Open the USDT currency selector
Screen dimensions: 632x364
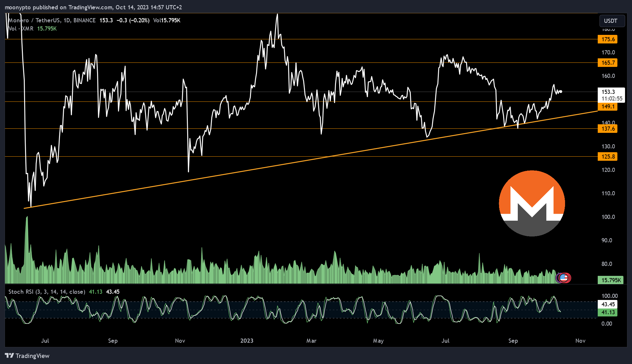(612, 21)
